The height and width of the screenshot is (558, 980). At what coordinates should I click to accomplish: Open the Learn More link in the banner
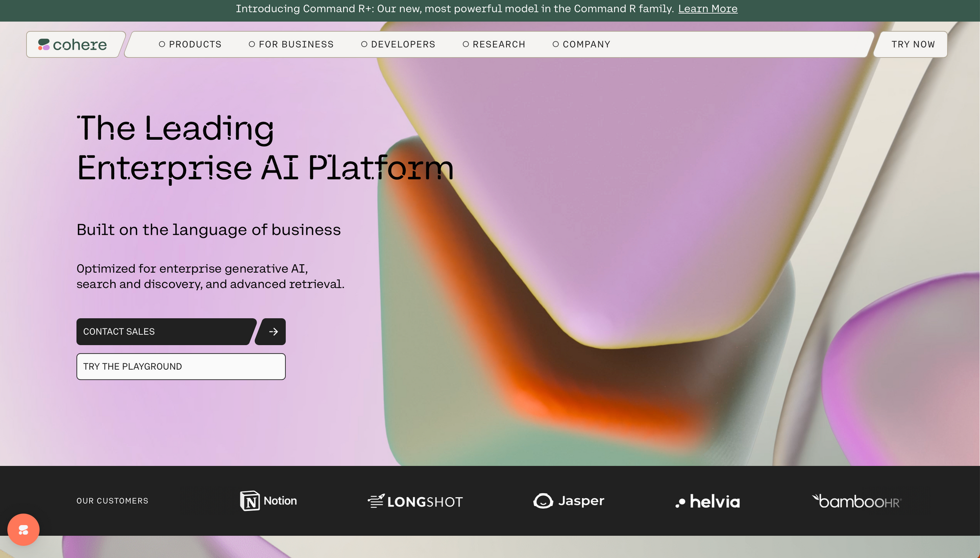[x=708, y=8]
